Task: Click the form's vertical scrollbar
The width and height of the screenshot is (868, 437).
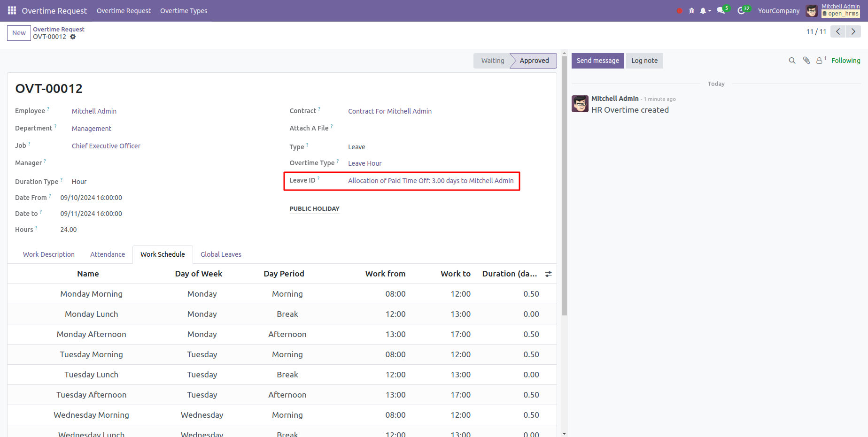Action: coord(564,188)
